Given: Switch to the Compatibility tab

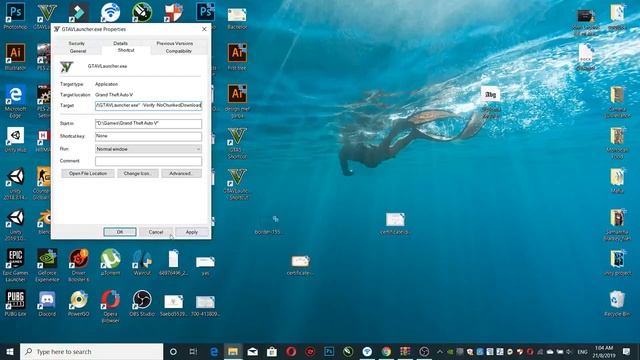Looking at the screenshot, I should pyautogui.click(x=179, y=51).
